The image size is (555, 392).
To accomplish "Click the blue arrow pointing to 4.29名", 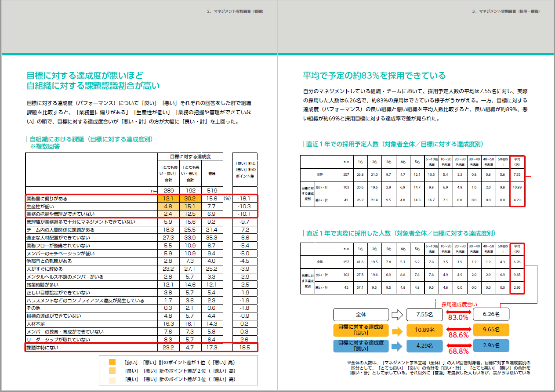I will click(x=397, y=345).
